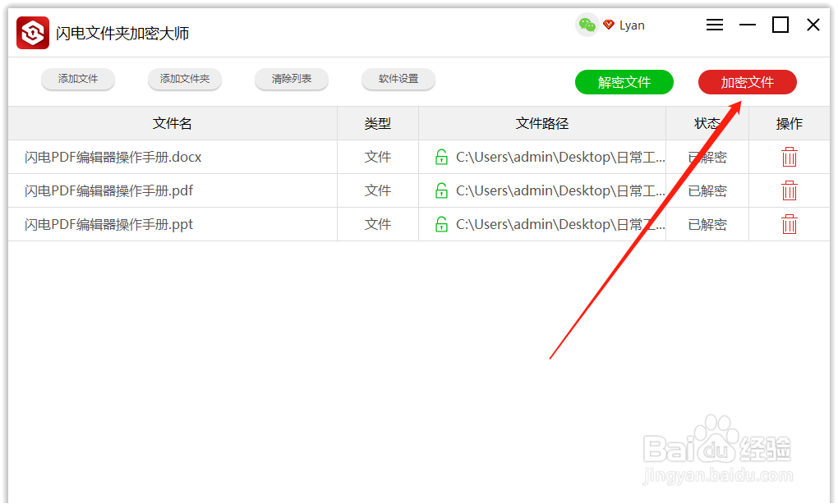
Task: Delete 闪电PDF编辑器操作手册.docx via trash icon
Action: point(789,156)
